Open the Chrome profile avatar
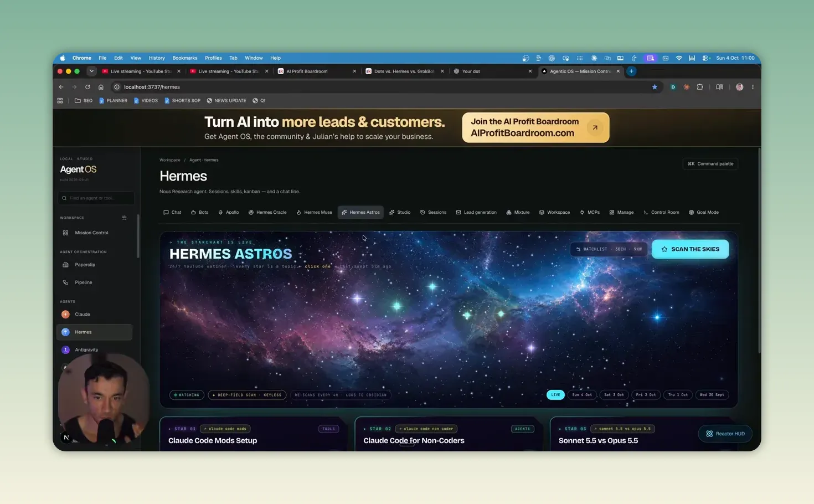 pos(739,87)
